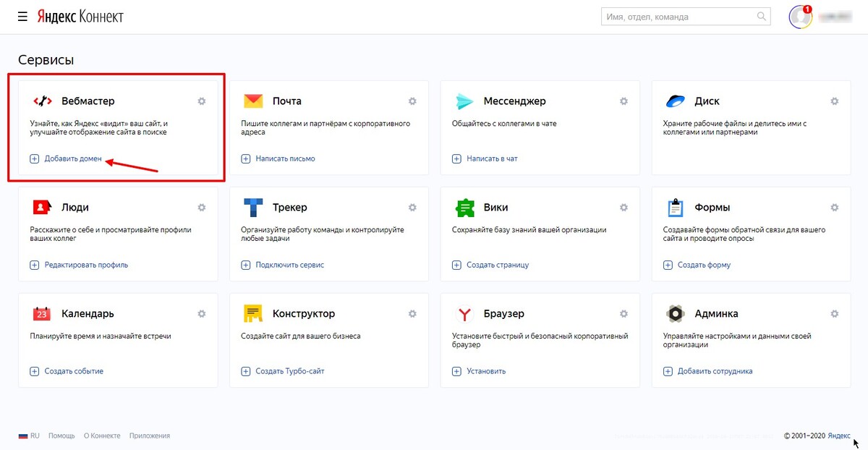
Task: Click the Админка hexagon icon
Action: click(675, 314)
